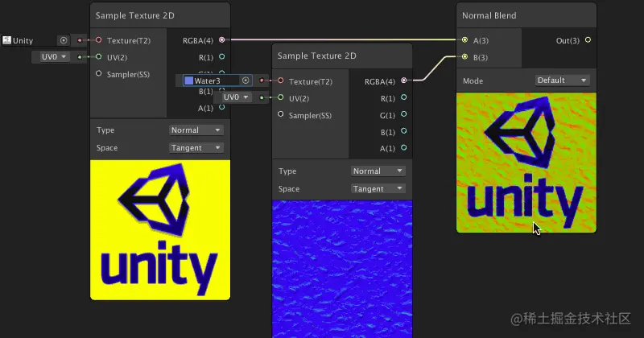Click the Water3 blue texture swatch icon
The width and height of the screenshot is (644, 338).
[188, 80]
